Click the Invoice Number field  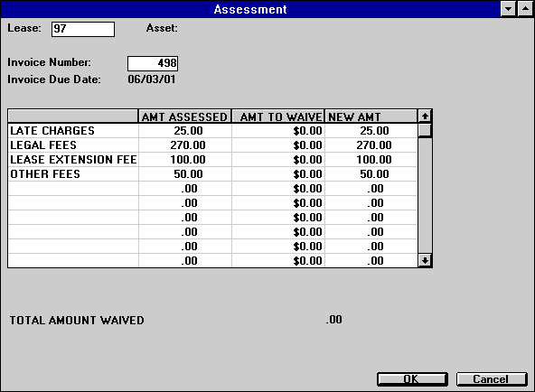coord(153,63)
